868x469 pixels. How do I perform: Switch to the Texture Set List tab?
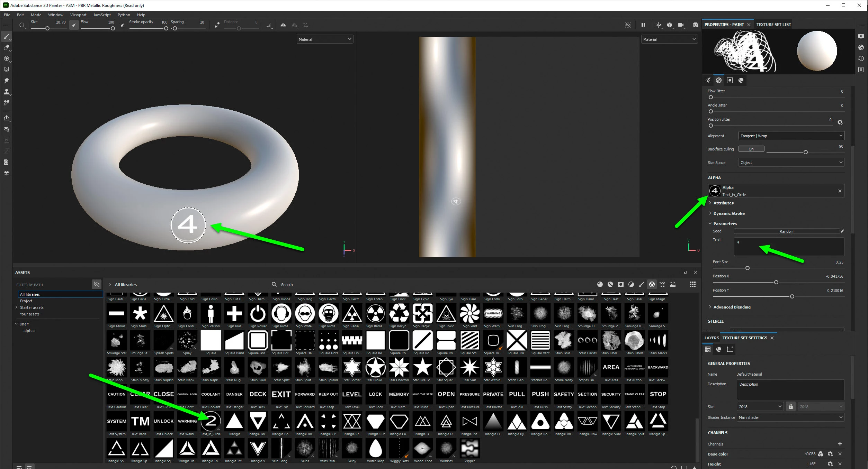(x=773, y=25)
